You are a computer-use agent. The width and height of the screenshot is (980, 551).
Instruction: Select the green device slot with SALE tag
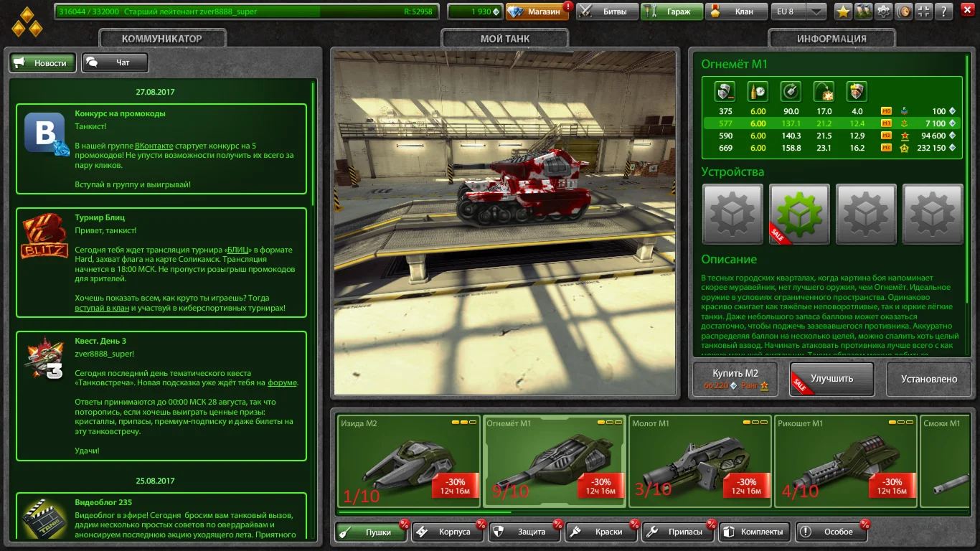(799, 214)
